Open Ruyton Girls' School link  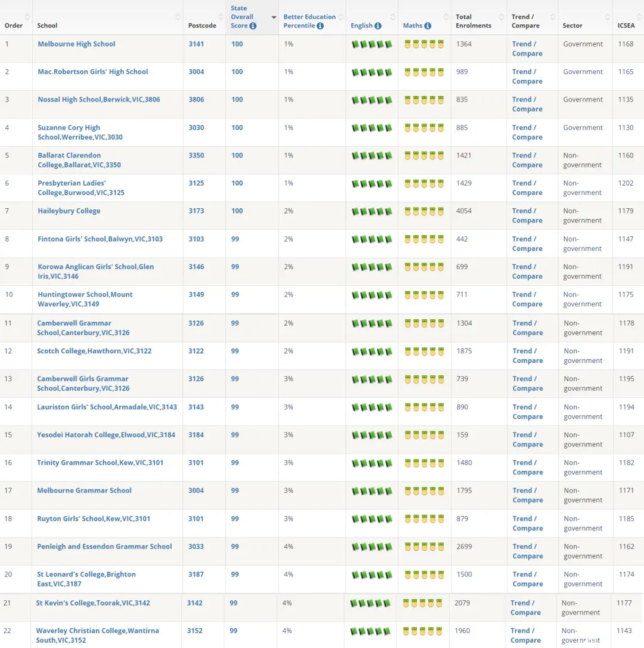click(x=94, y=519)
